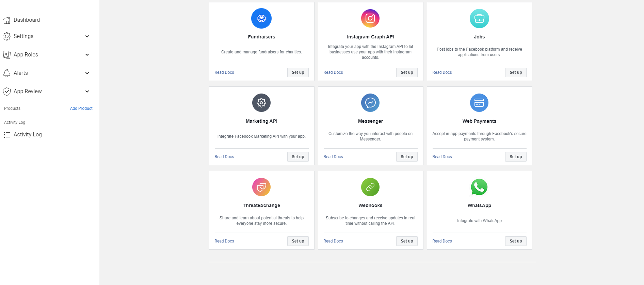Set up Web Payments
This screenshot has width=644, height=285.
[x=516, y=157]
